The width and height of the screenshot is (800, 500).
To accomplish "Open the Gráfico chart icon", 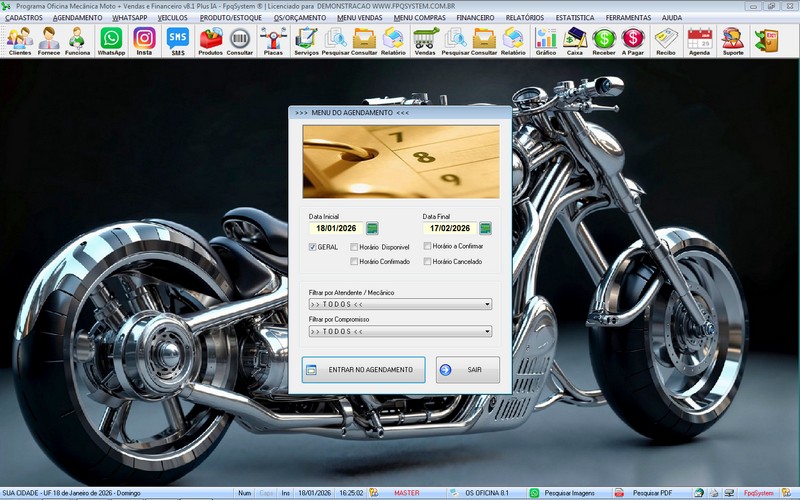I will point(545,41).
